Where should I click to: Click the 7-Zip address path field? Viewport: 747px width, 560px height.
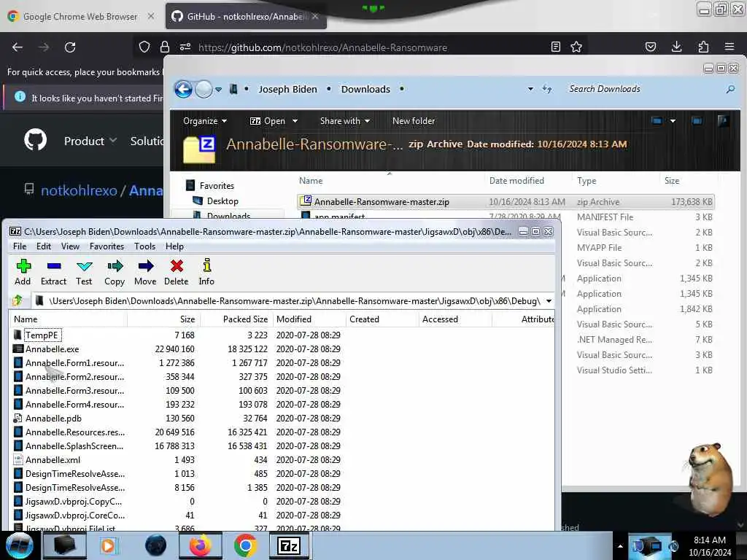295,301
